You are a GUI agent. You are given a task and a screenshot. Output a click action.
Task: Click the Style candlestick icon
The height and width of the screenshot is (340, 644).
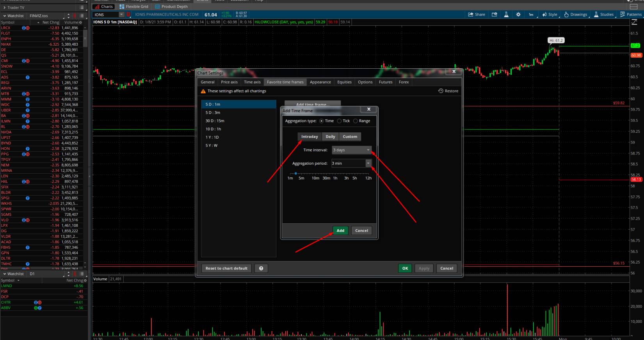[544, 14]
